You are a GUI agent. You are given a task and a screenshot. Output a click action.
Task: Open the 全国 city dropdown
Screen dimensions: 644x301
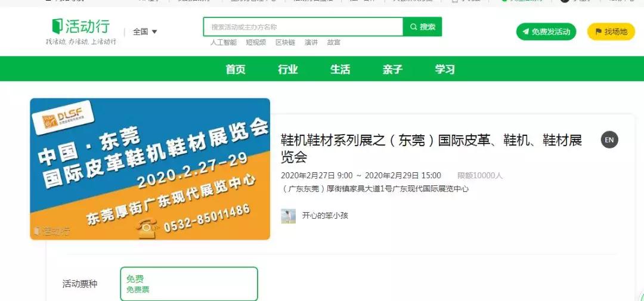[x=145, y=32]
